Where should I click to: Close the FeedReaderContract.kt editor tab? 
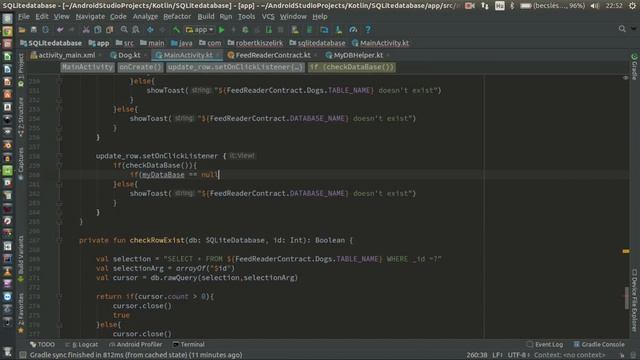(316, 55)
